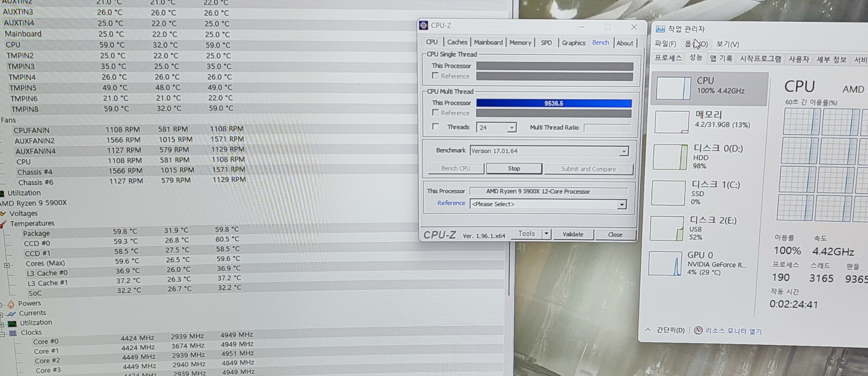
Task: Click the Temperatures thermometer icon
Action: (4, 224)
